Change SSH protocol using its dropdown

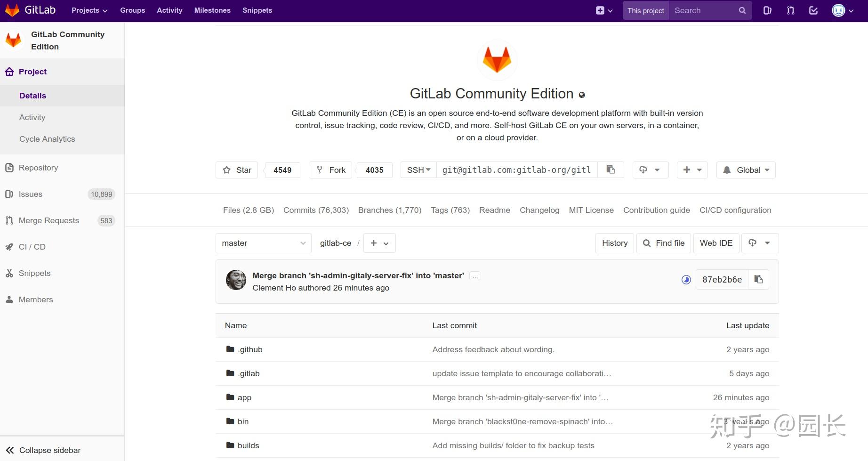coord(418,170)
